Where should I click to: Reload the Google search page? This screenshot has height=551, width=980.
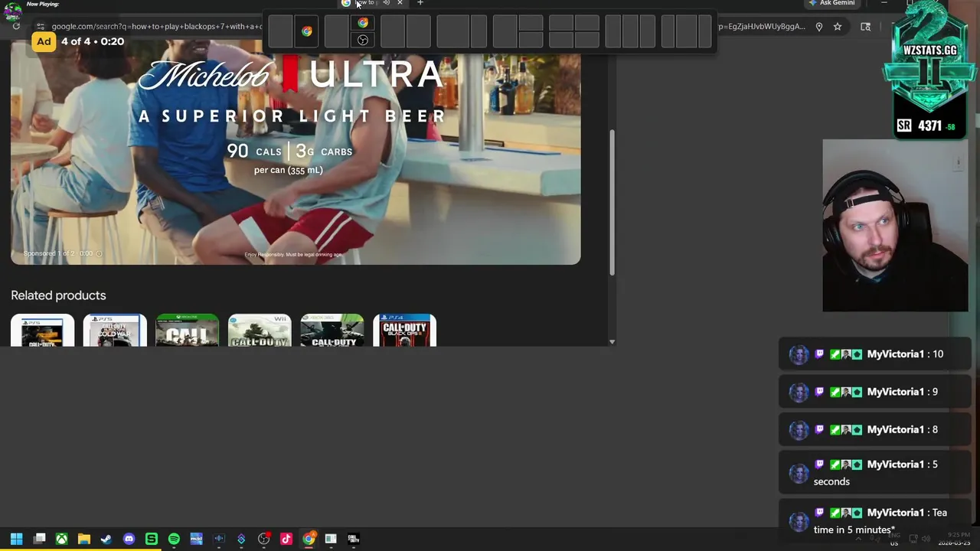pos(16,26)
